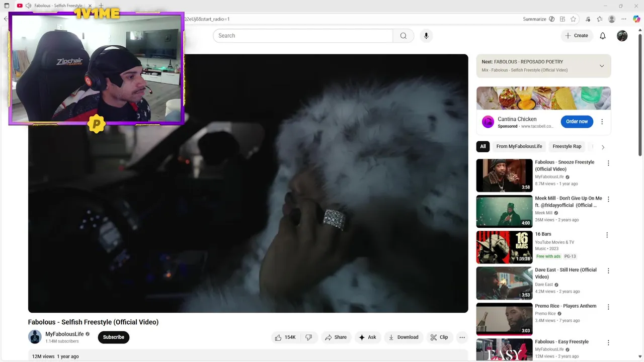Add this page to favorites via the star icon
The image size is (644, 362).
pos(574,19)
